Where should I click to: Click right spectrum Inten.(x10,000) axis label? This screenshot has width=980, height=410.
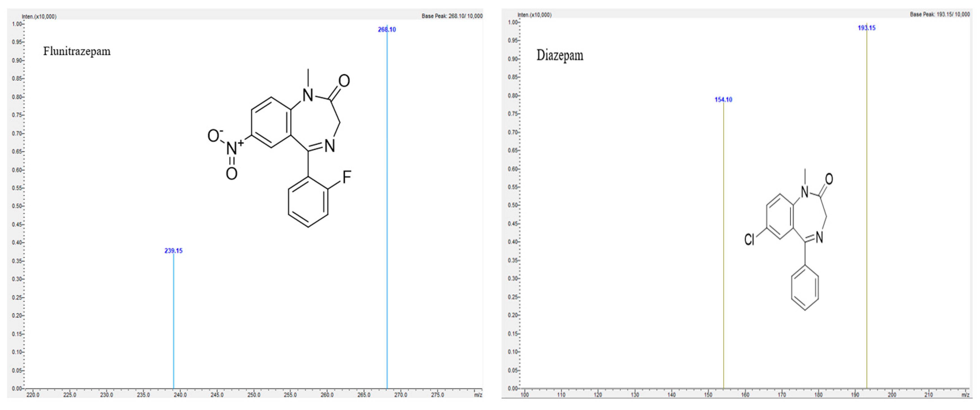click(534, 14)
